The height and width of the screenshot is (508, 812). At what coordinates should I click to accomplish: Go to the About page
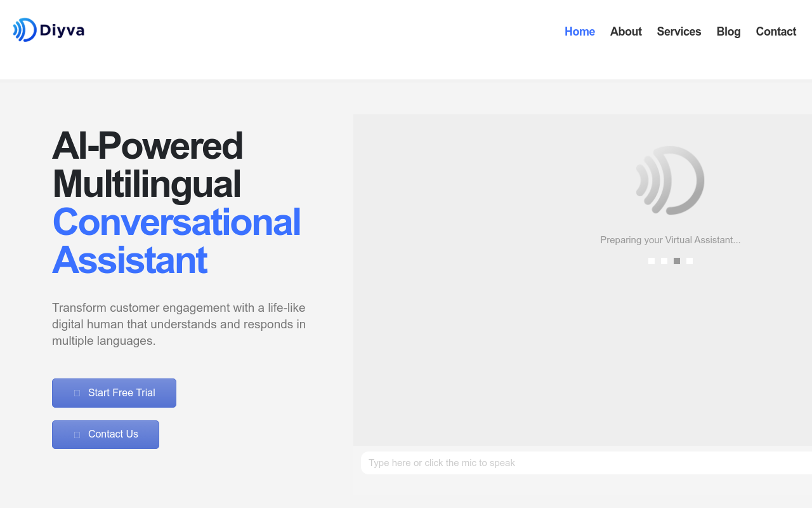pyautogui.click(x=625, y=32)
